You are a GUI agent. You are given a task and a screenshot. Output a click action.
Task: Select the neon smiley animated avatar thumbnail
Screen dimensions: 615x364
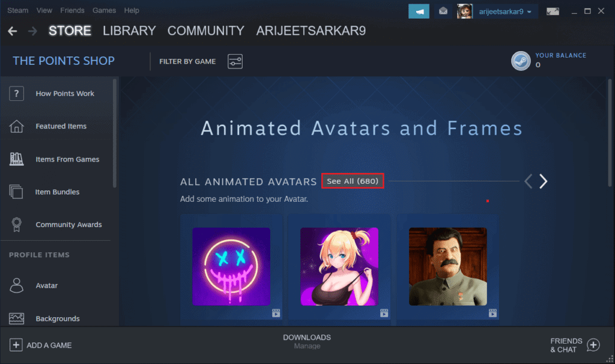(x=231, y=266)
